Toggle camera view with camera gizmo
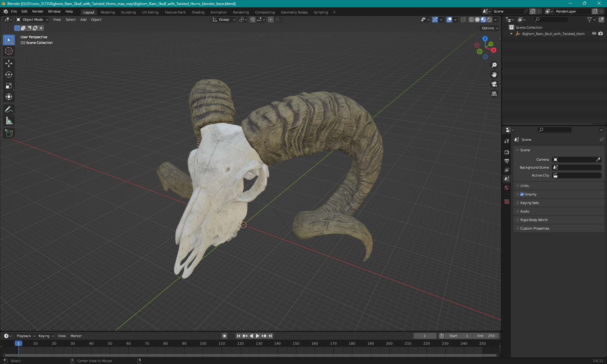Viewport: 607px width, 364px height. tap(494, 84)
